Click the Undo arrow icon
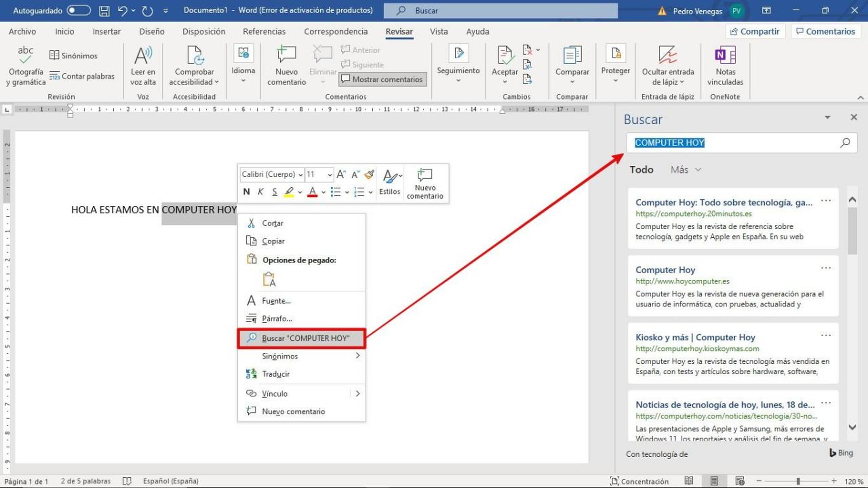The image size is (868, 488). point(123,11)
